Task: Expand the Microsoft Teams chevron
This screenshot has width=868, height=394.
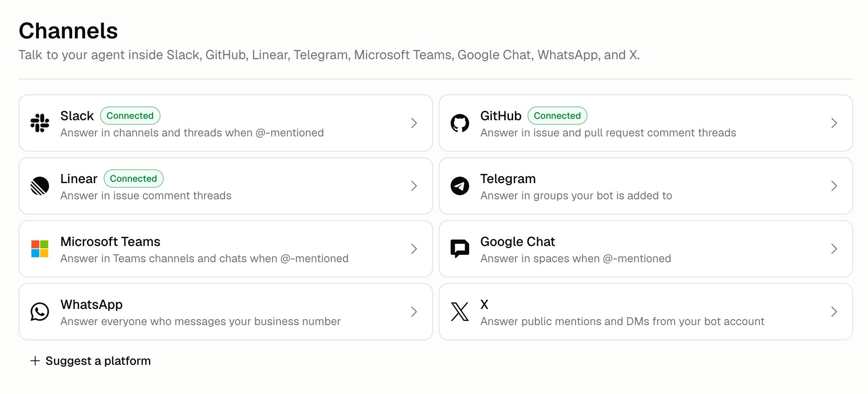Action: (414, 249)
